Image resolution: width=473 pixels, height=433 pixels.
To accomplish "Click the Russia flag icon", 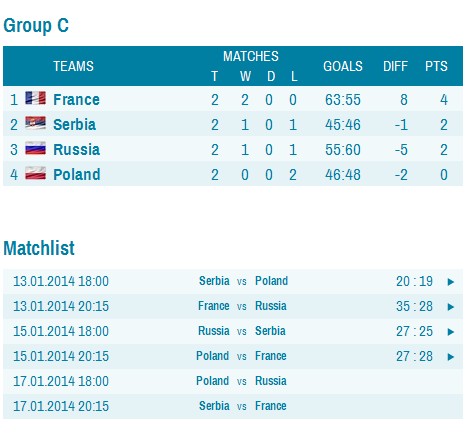I will point(35,148).
